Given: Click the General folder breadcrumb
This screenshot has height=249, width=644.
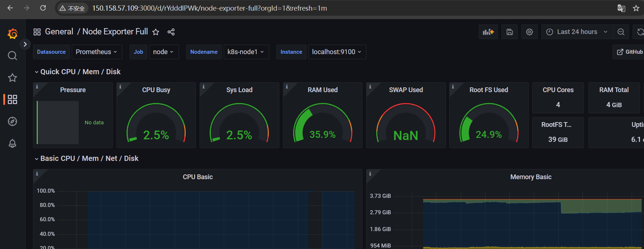Looking at the screenshot, I should [x=59, y=32].
